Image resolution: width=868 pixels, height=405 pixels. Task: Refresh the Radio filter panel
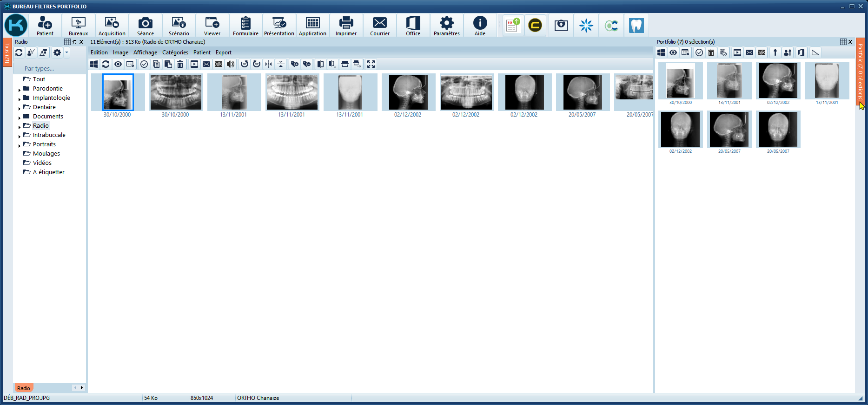(19, 52)
